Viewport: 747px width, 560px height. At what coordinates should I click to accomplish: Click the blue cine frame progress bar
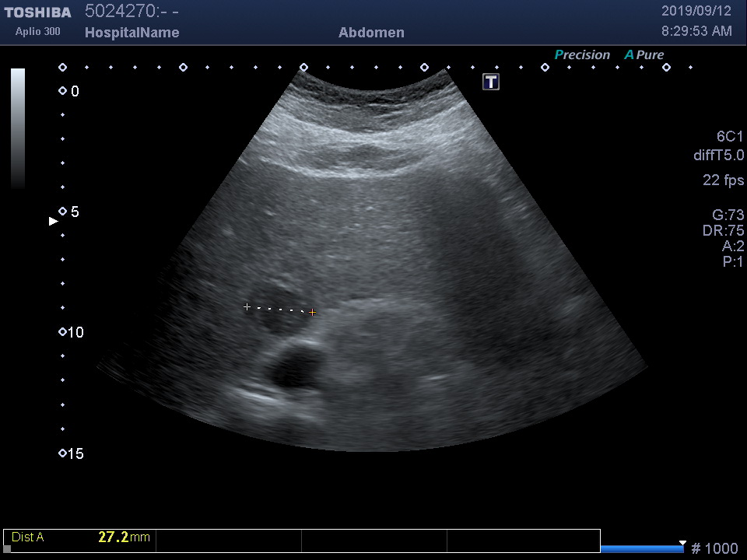tap(641, 549)
